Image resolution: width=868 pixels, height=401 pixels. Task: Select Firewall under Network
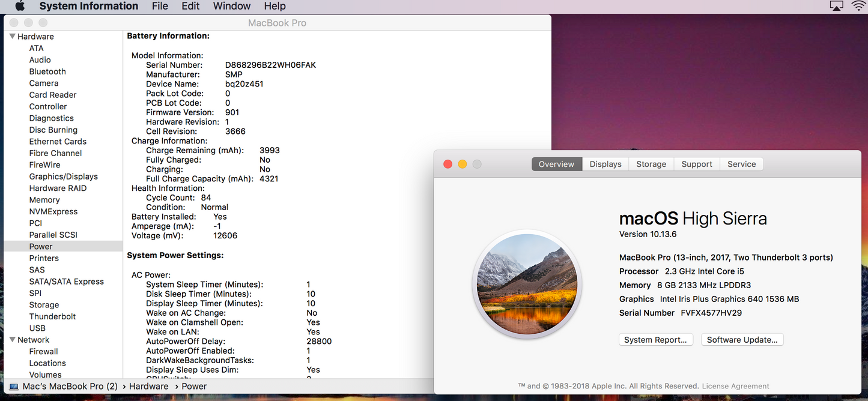coord(43,351)
